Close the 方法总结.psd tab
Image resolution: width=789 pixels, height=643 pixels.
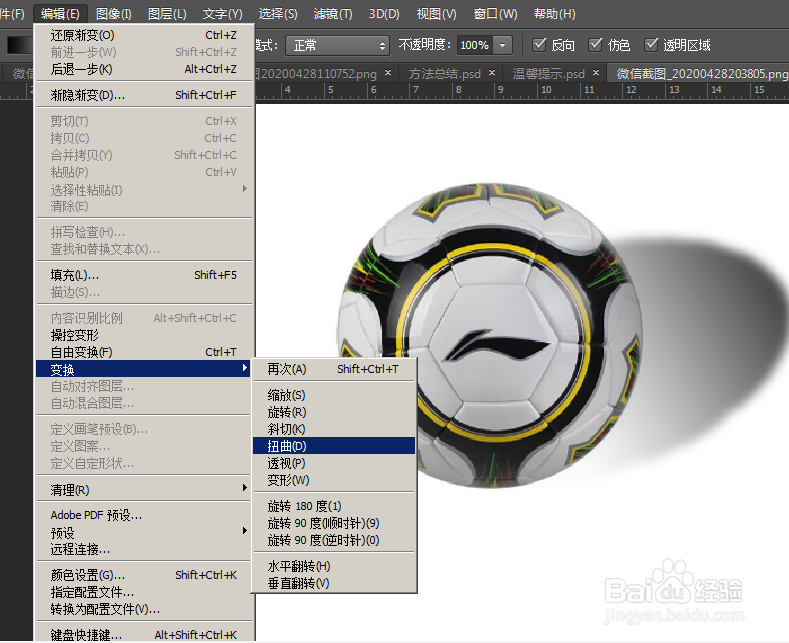[x=492, y=73]
